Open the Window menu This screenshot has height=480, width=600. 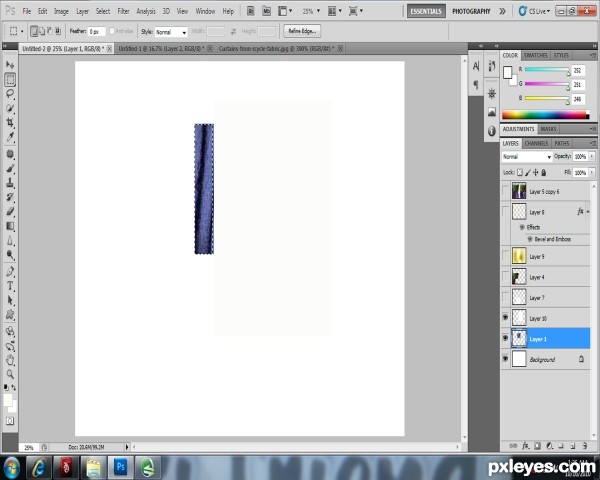tap(205, 11)
